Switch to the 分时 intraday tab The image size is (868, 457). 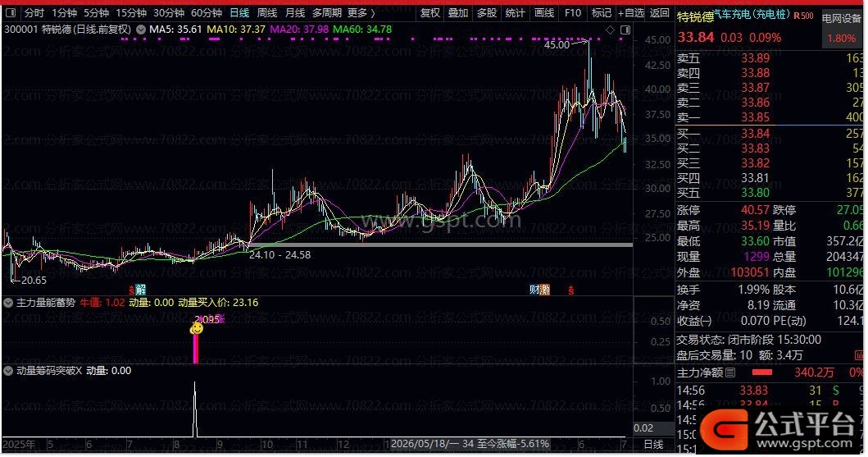34,13
